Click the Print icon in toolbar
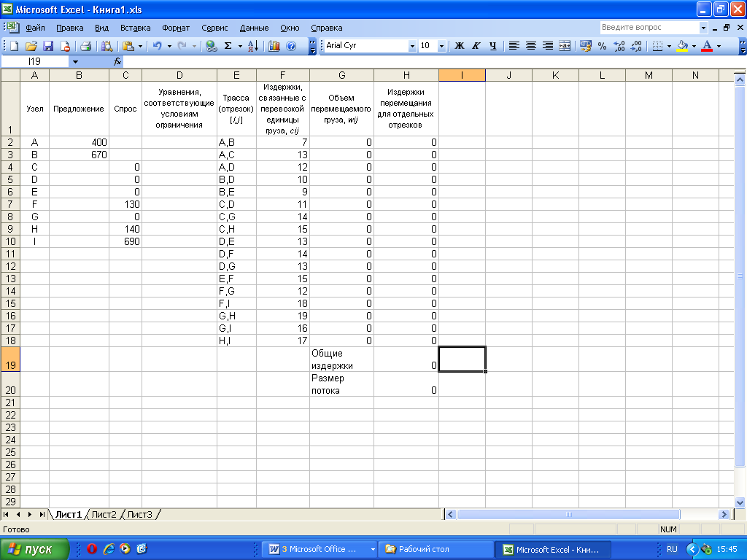Screen dimensions: 747x560 point(85,46)
